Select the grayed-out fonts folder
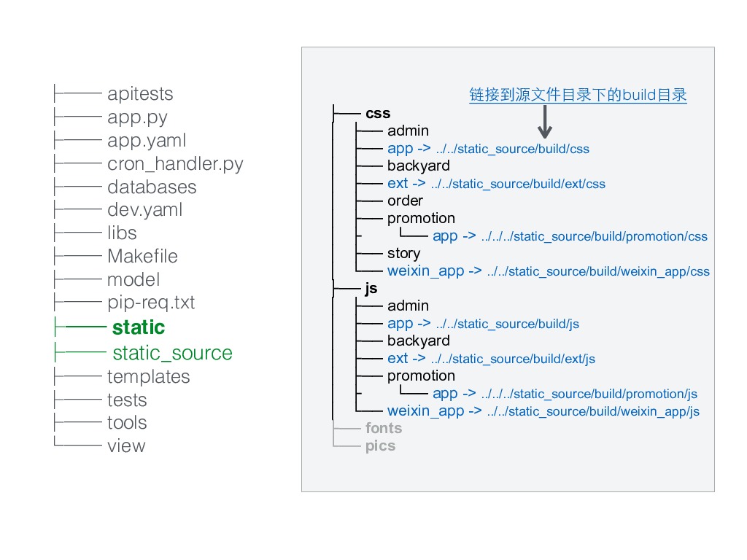 pos(384,428)
